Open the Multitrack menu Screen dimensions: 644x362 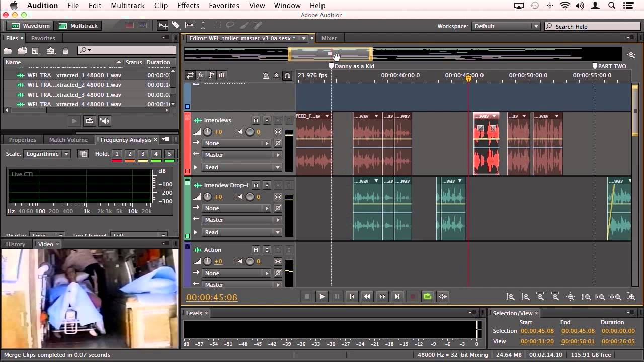tap(127, 6)
